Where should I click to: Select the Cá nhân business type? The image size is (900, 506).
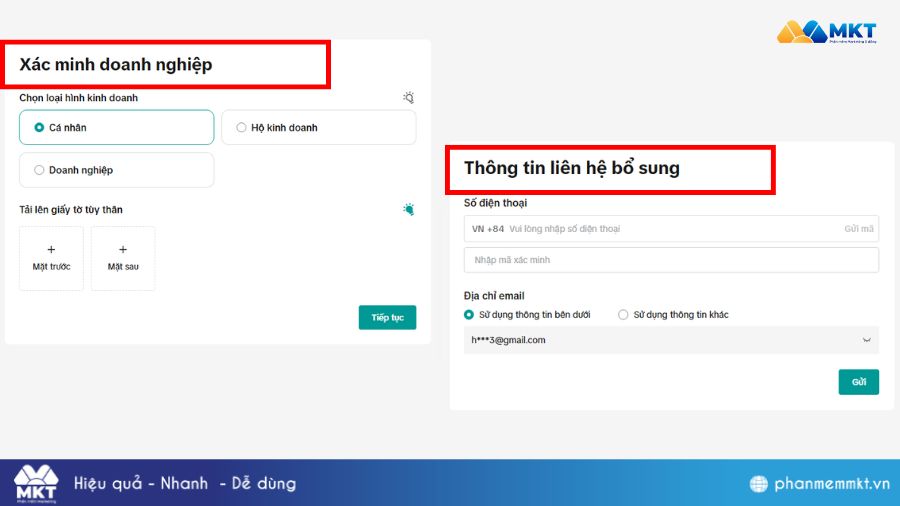pos(117,127)
